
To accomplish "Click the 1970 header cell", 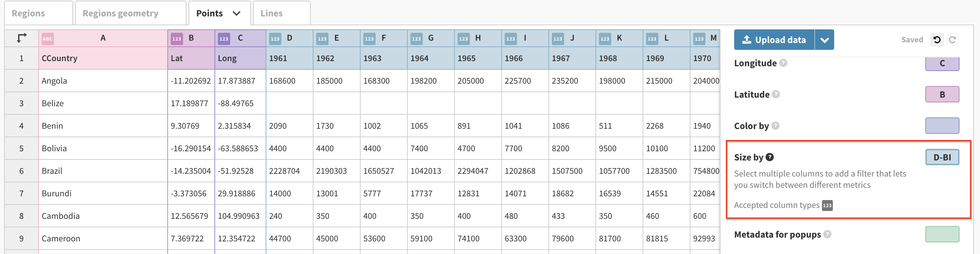I will (x=704, y=58).
